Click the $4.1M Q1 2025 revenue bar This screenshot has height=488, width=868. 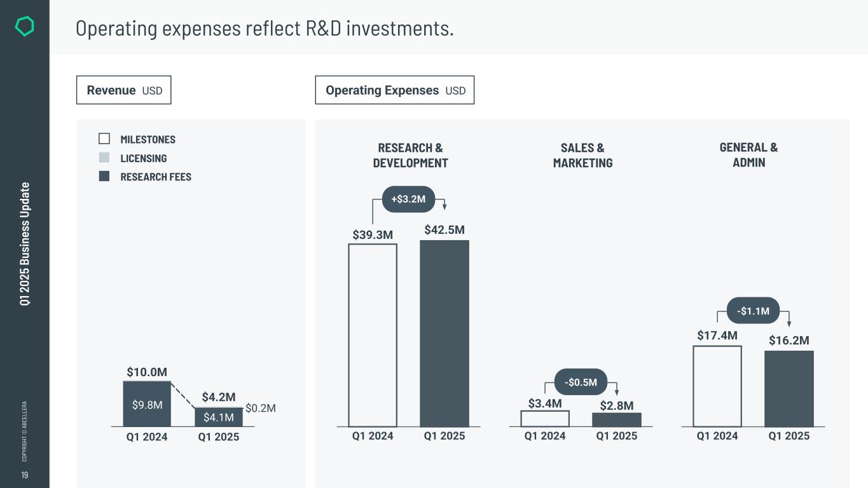click(219, 417)
